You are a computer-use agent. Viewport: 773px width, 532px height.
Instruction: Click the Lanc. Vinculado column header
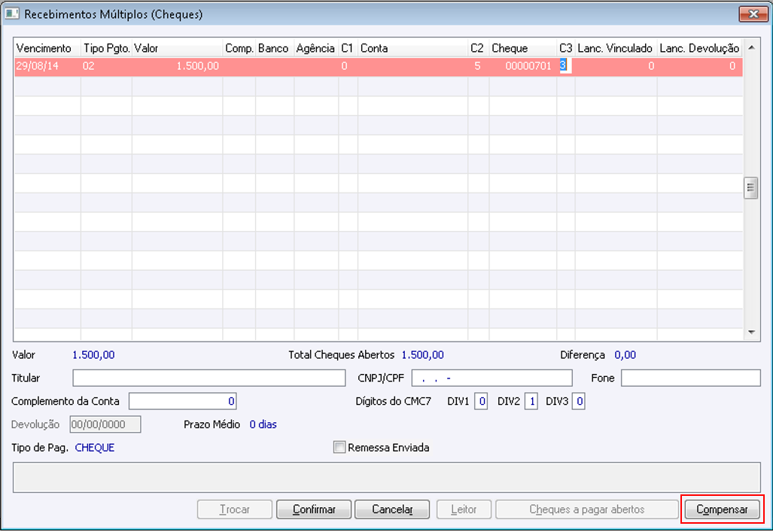coord(616,48)
